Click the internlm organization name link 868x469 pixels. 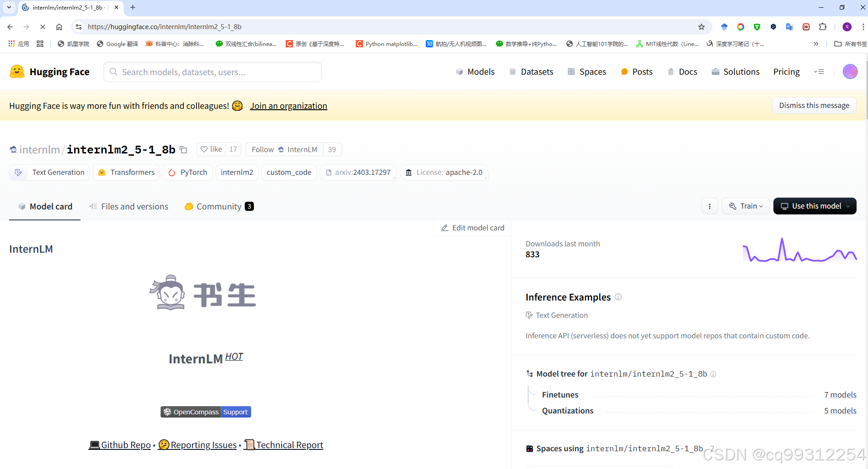[40, 150]
